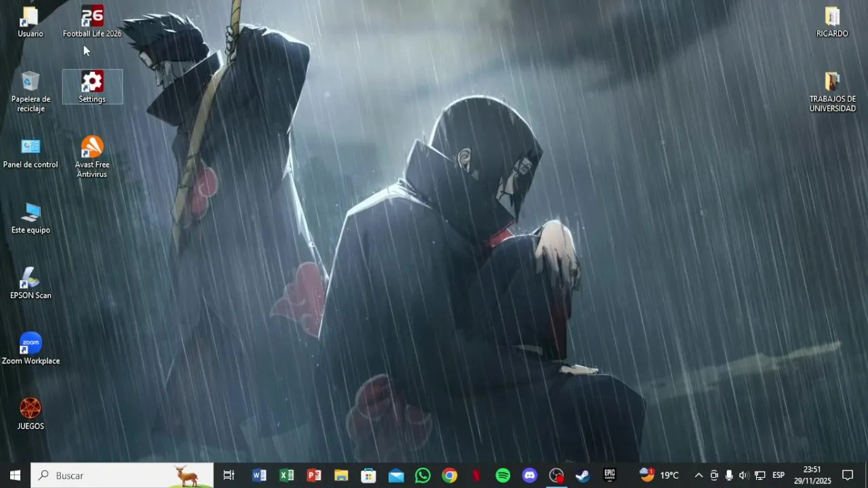The width and height of the screenshot is (868, 488).
Task: Open TRABAJOS DE UNIVERSIDAD folder
Action: (832, 91)
